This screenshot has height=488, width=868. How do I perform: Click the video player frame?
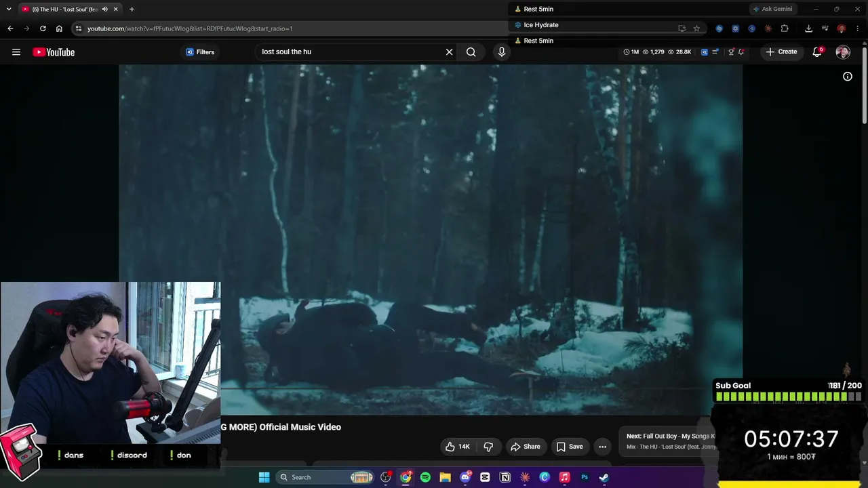[x=431, y=239]
